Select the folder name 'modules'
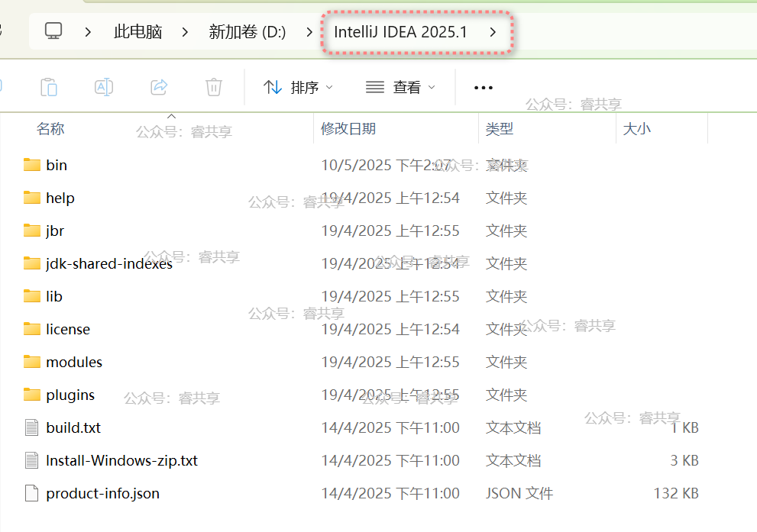Image resolution: width=757 pixels, height=532 pixels. click(x=74, y=362)
